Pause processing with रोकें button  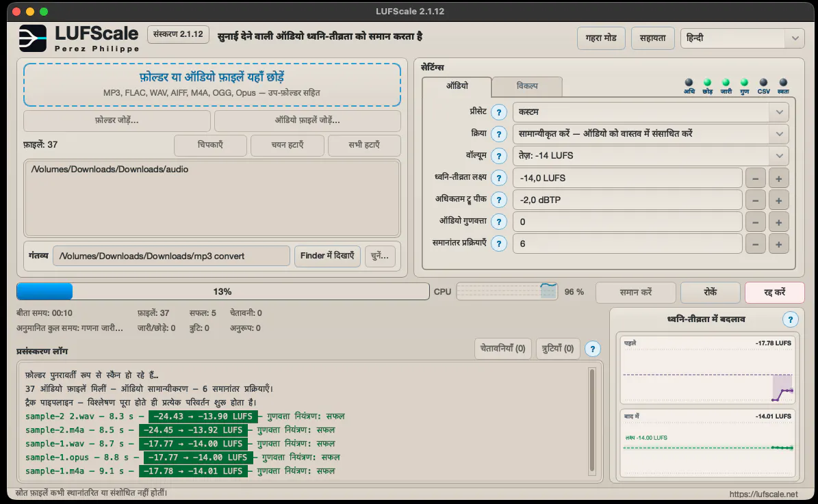pos(710,293)
